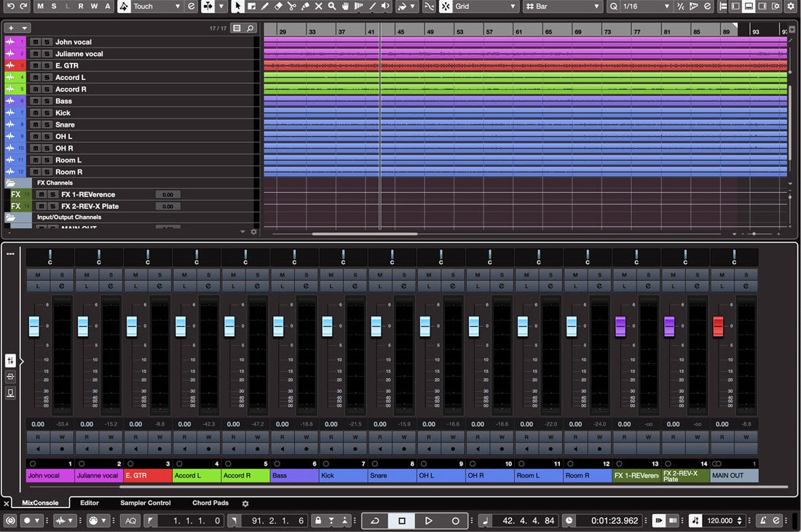Select the Object Selection arrow tool
Screen dimensions: 801x532
point(237,7)
